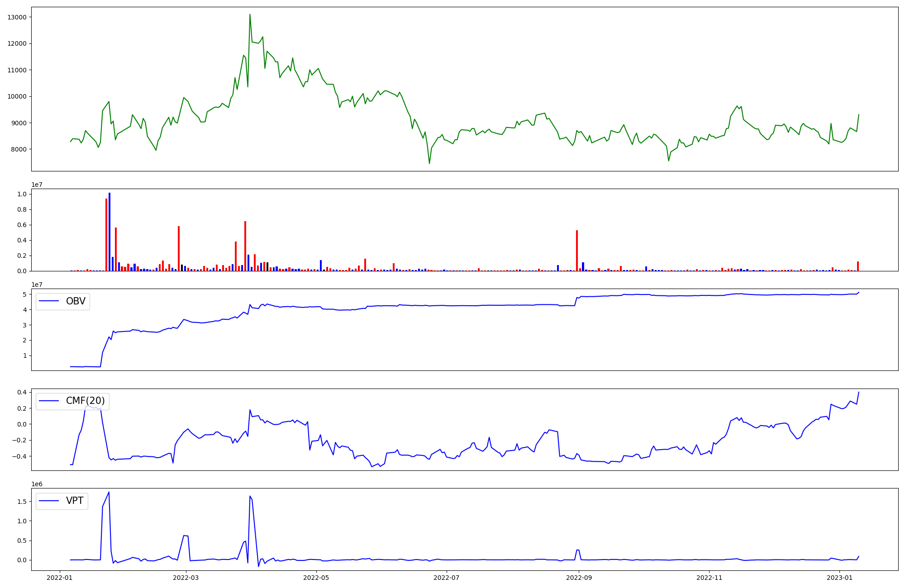Click the last red volume bar at right
The image size is (905, 588).
point(857,266)
